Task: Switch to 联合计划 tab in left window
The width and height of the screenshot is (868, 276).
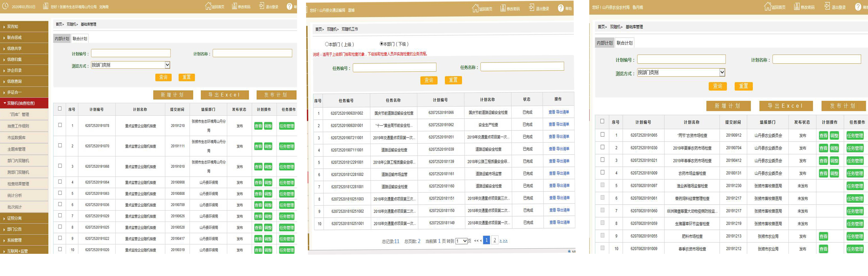Action: tap(80, 38)
